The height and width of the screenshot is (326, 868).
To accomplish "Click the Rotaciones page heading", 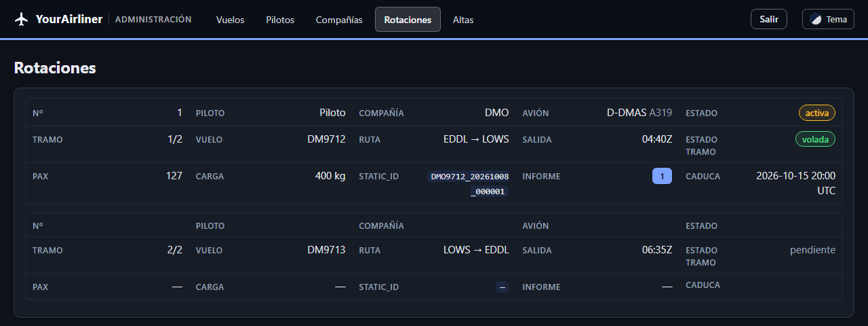I will (x=55, y=68).
